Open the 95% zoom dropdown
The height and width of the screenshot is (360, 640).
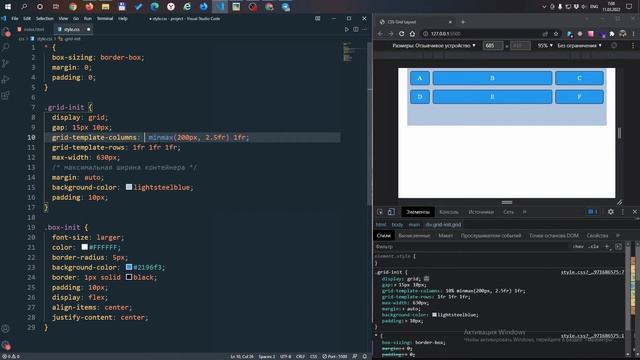coord(545,46)
